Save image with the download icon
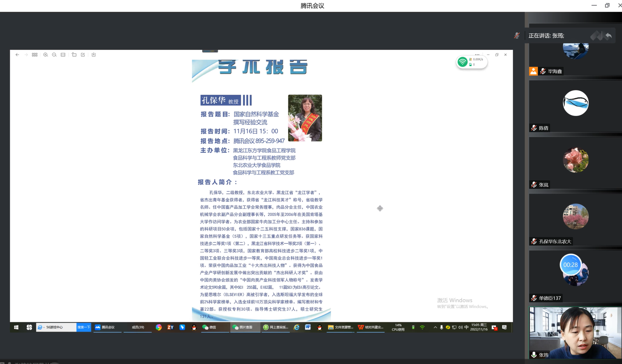The height and width of the screenshot is (364, 622). 94,55
